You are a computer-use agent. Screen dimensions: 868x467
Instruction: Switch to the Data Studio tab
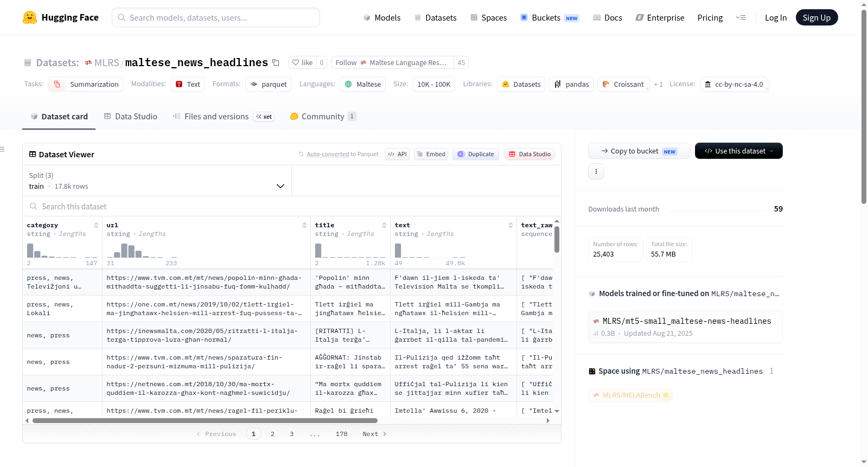coord(131,117)
